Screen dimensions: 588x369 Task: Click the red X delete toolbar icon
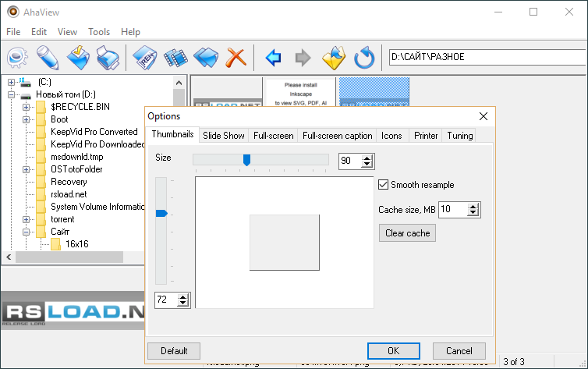click(x=236, y=58)
